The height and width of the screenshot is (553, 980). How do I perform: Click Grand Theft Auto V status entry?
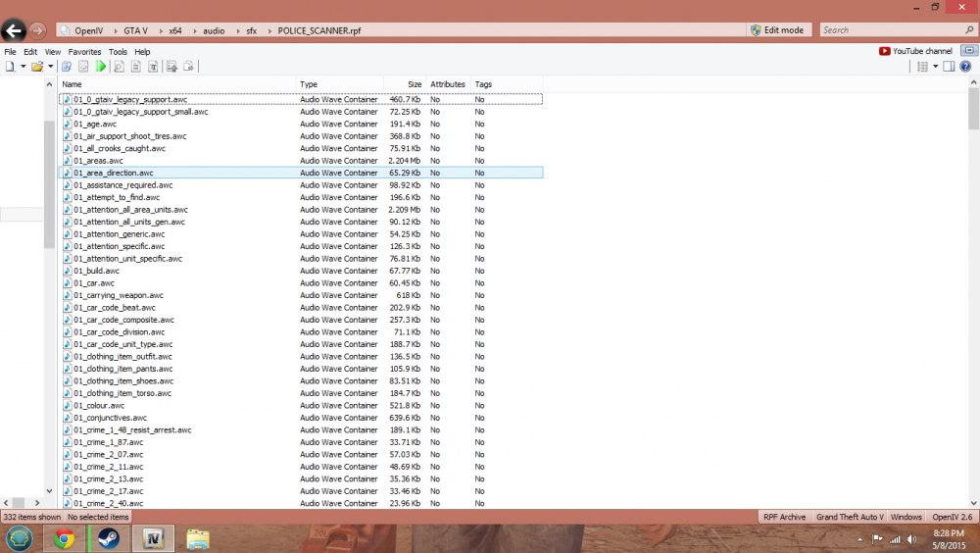pos(850,517)
